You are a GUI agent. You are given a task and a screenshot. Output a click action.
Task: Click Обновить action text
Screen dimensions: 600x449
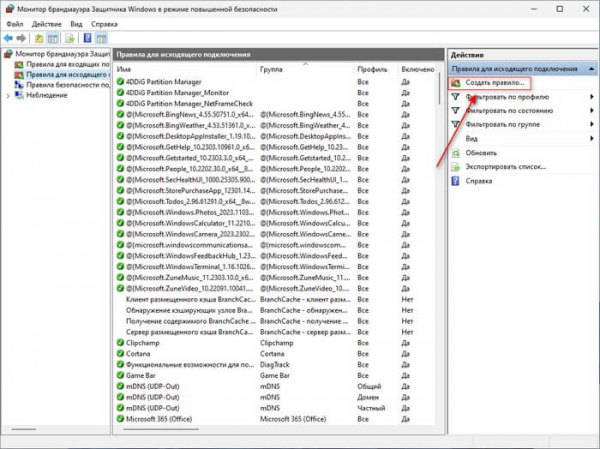[481, 153]
